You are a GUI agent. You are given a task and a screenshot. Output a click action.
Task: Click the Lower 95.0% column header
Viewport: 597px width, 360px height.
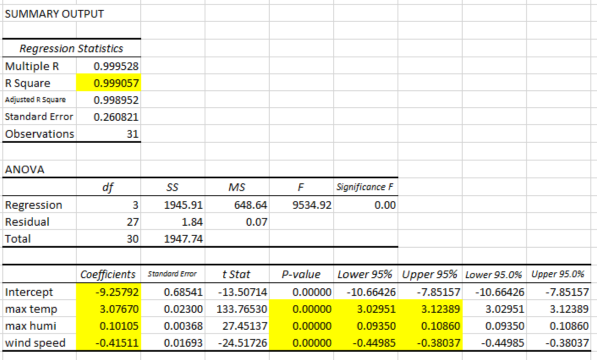pyautogui.click(x=493, y=274)
